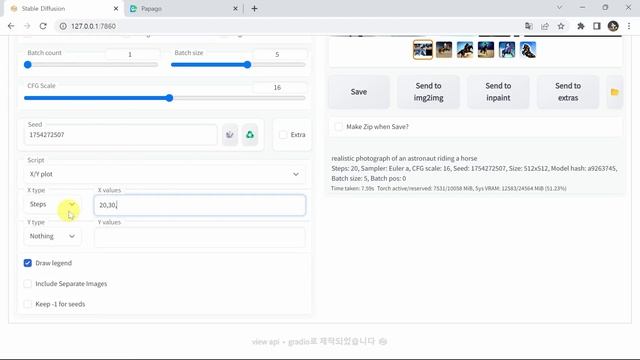The image size is (640, 360).
Task: Toggle the browser side panel icon
Action: pos(597,26)
